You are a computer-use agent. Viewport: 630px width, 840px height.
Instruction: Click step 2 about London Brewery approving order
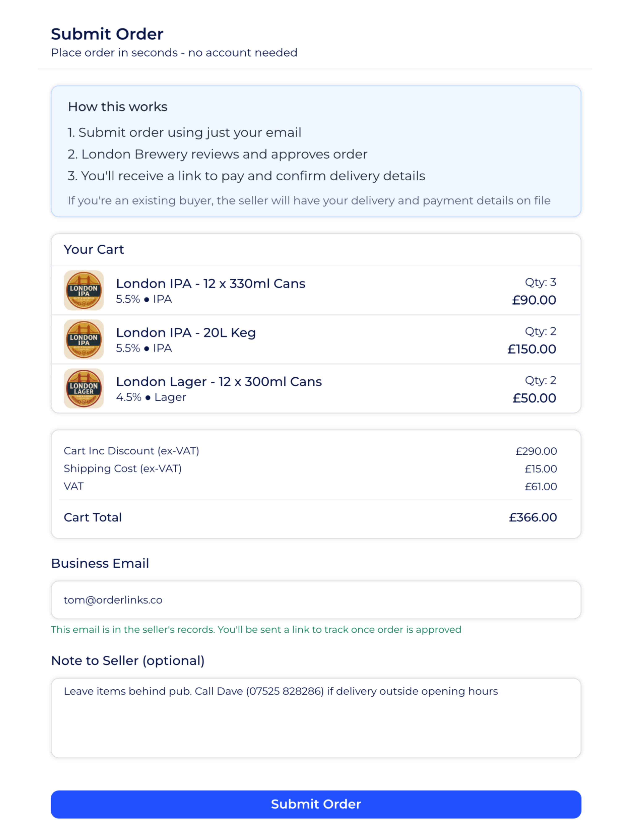(217, 154)
